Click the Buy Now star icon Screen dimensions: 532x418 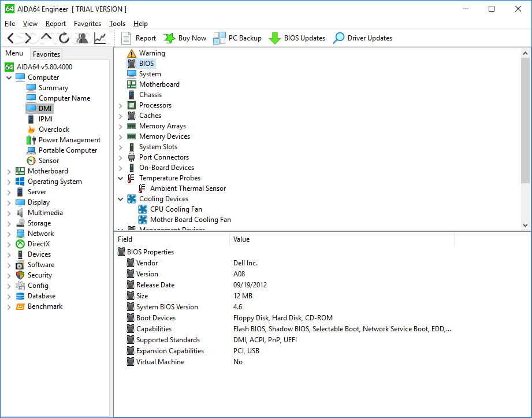[169, 38]
